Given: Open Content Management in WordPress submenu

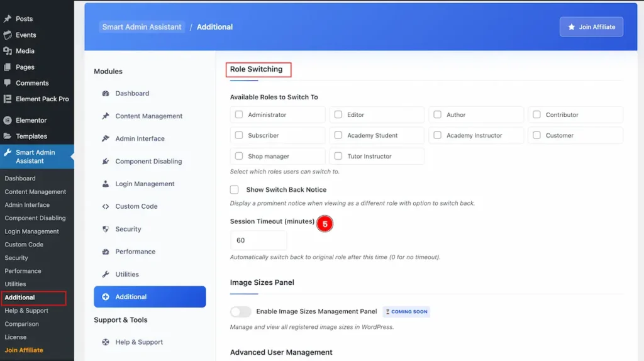Looking at the screenshot, I should coord(35,192).
